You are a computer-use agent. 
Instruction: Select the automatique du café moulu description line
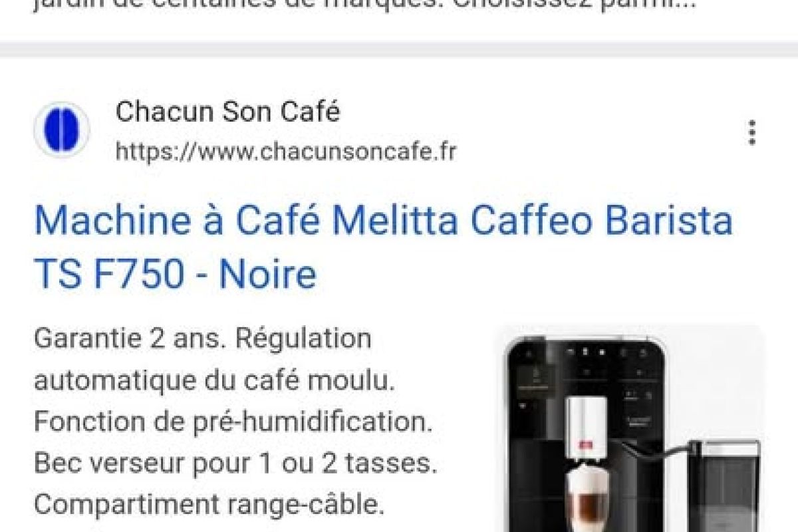click(x=214, y=381)
